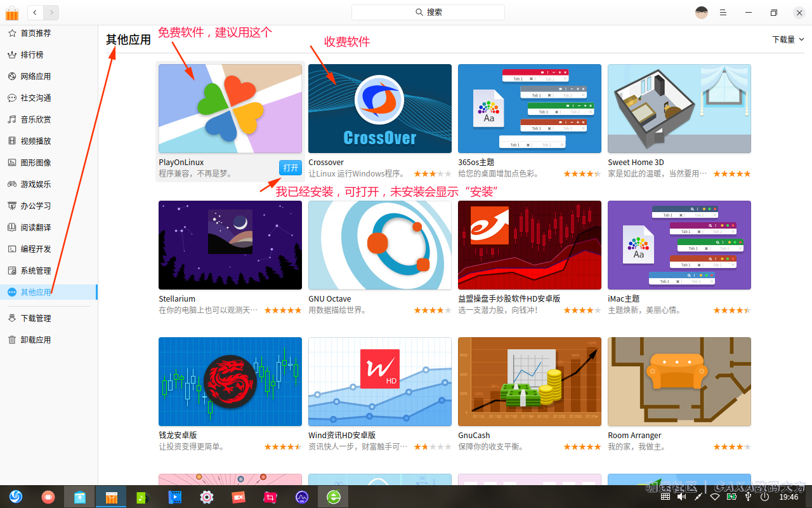Click the onscreen keyboard tray icon
The image size is (812, 508).
(x=665, y=497)
